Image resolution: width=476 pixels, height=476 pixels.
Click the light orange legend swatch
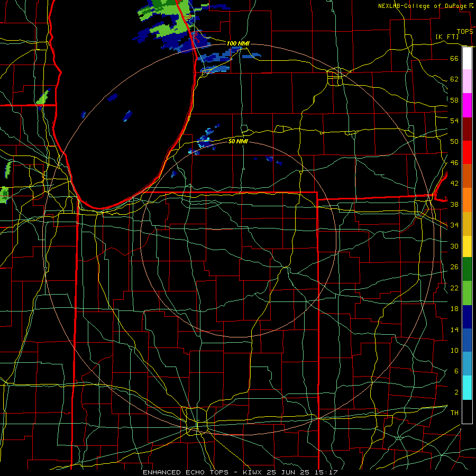click(x=467, y=200)
